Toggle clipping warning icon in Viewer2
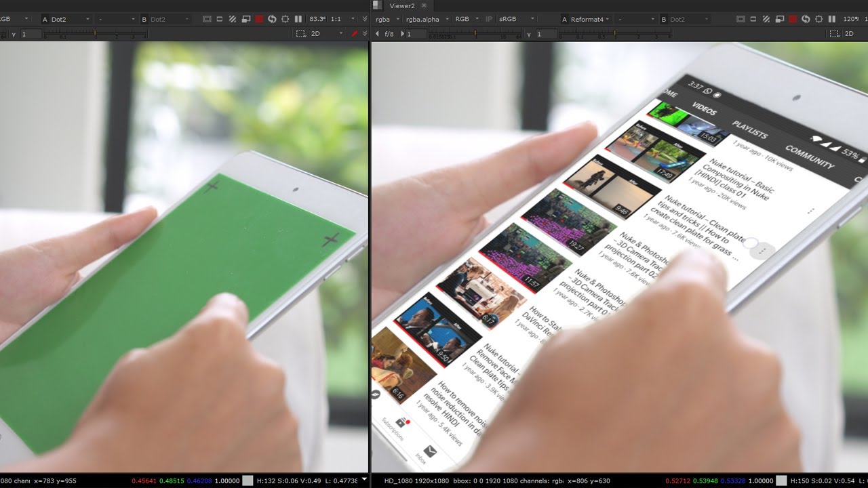 [741, 20]
